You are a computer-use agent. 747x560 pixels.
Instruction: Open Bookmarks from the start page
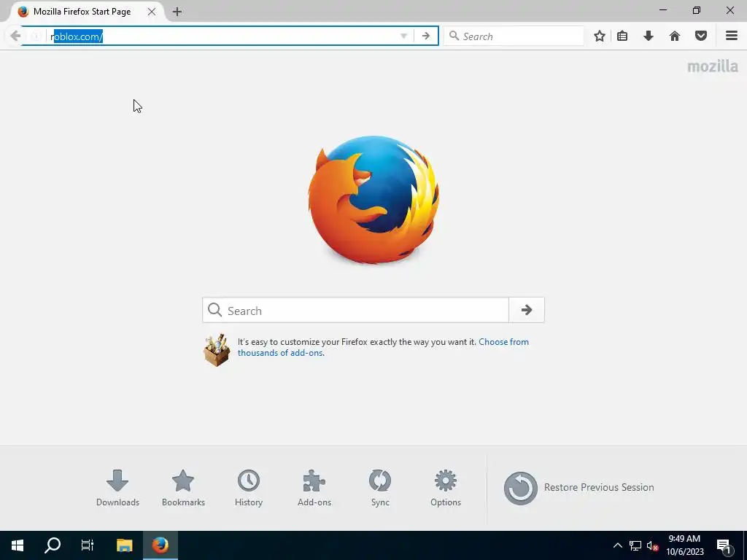(x=183, y=488)
